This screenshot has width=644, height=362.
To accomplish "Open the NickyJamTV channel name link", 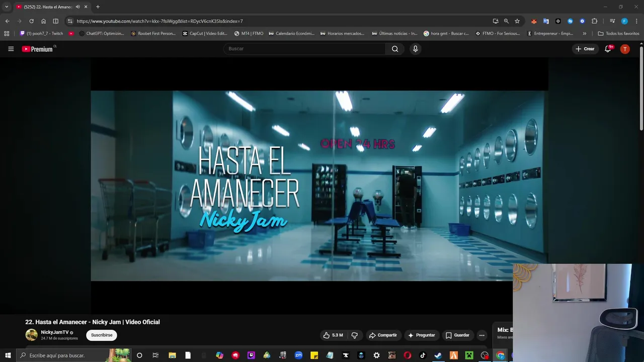I will (54, 332).
